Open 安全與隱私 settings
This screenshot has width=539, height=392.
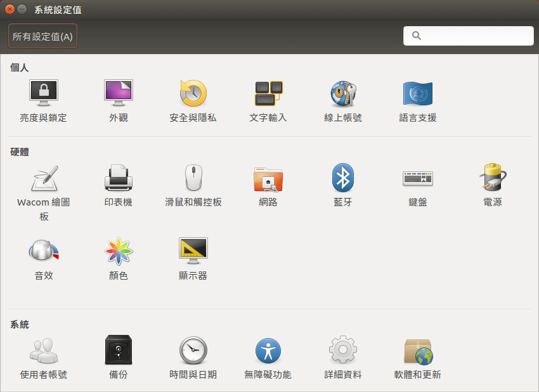coord(193,98)
